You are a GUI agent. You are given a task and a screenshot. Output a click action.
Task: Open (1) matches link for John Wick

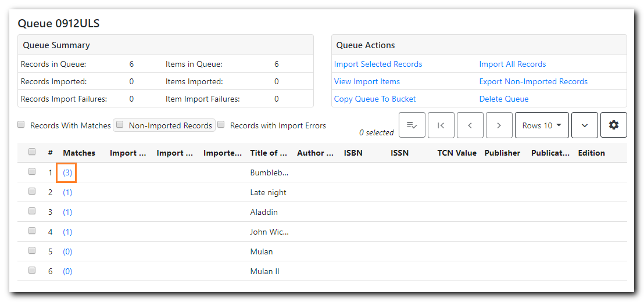pyautogui.click(x=67, y=232)
